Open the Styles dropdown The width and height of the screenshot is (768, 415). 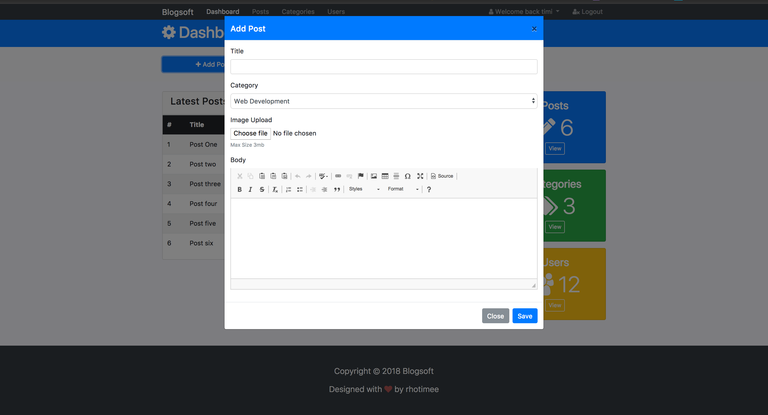click(364, 189)
